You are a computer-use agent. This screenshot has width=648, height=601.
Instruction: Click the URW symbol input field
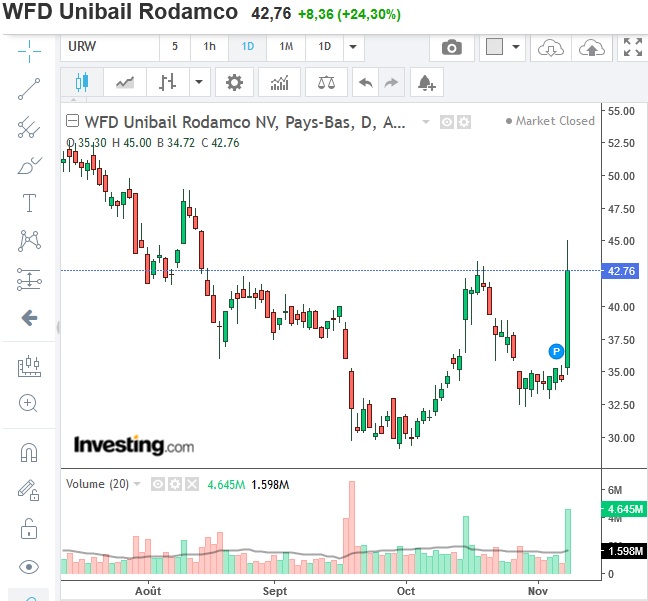coord(110,47)
